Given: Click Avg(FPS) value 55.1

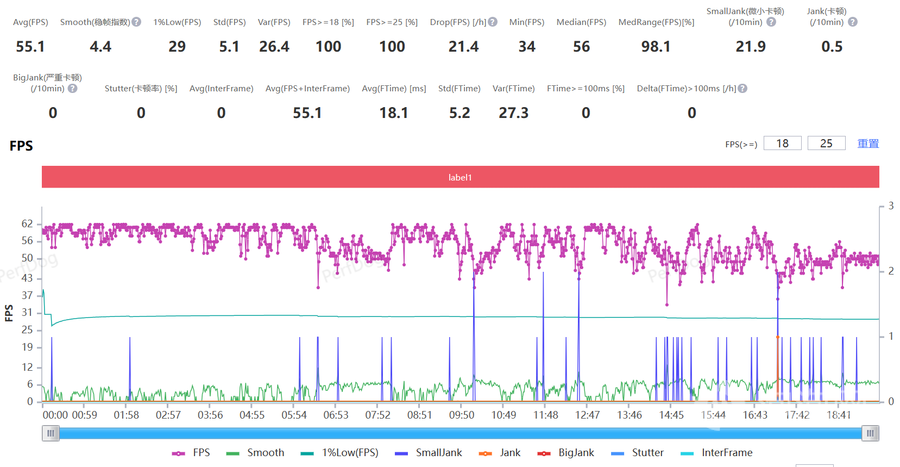Looking at the screenshot, I should pyautogui.click(x=30, y=46).
